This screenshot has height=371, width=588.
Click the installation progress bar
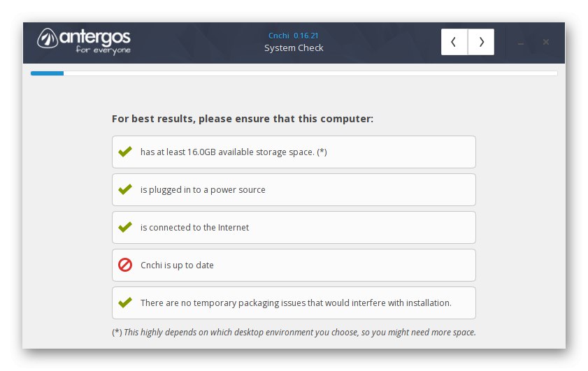[294, 73]
